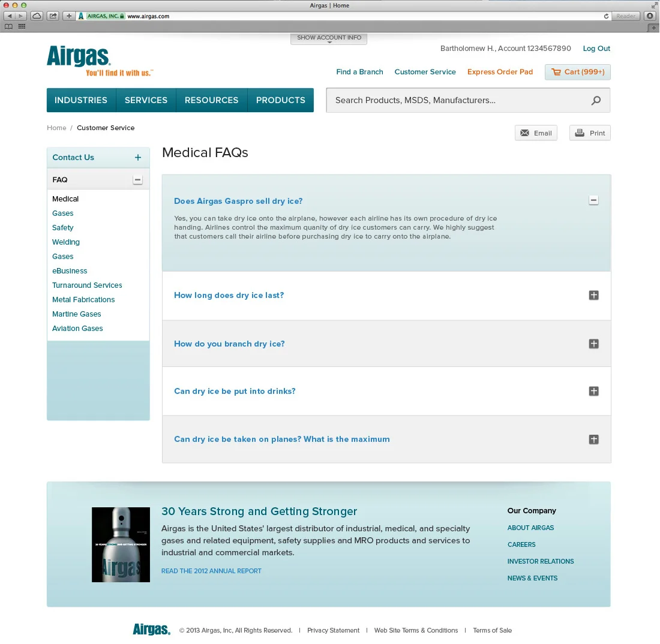Select Medical in the FAQ sidebar
The height and width of the screenshot is (644, 660).
(x=65, y=199)
